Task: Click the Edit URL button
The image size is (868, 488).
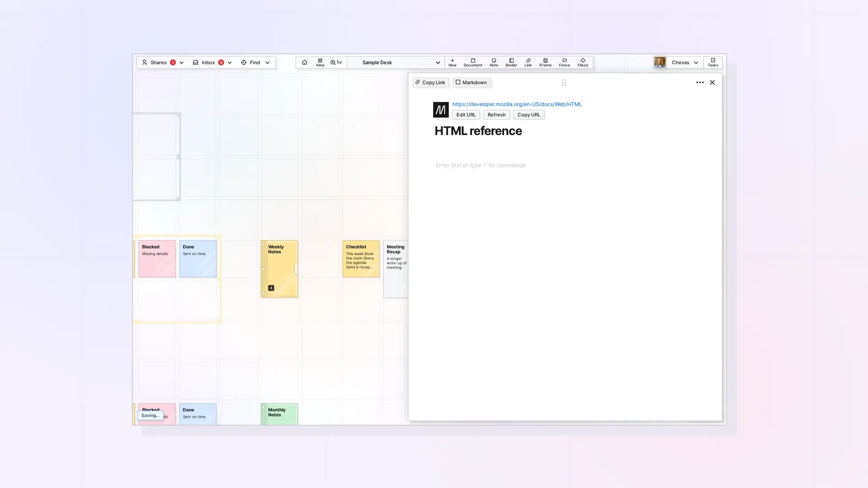Action: pyautogui.click(x=466, y=115)
